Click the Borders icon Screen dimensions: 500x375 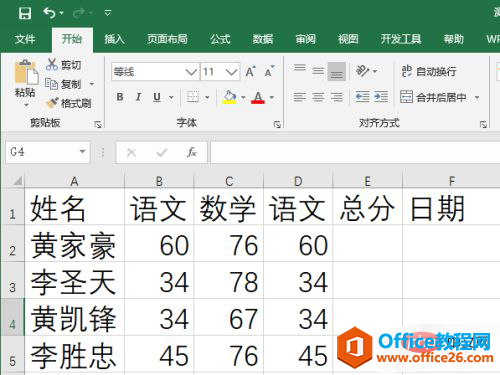tap(193, 97)
